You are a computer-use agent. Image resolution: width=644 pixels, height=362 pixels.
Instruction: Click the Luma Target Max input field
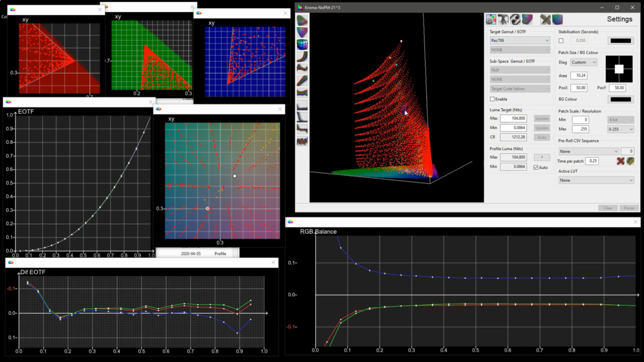(x=513, y=118)
